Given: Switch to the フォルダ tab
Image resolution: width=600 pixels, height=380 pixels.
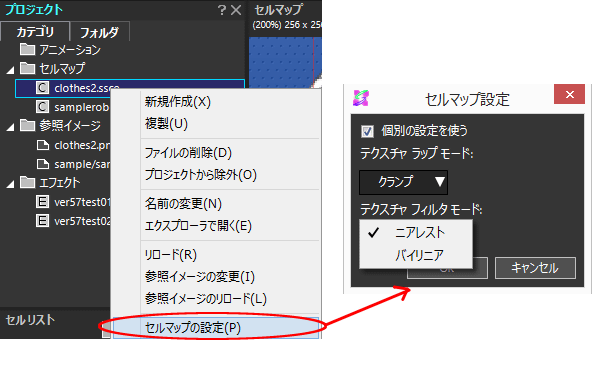Looking at the screenshot, I should (x=99, y=32).
